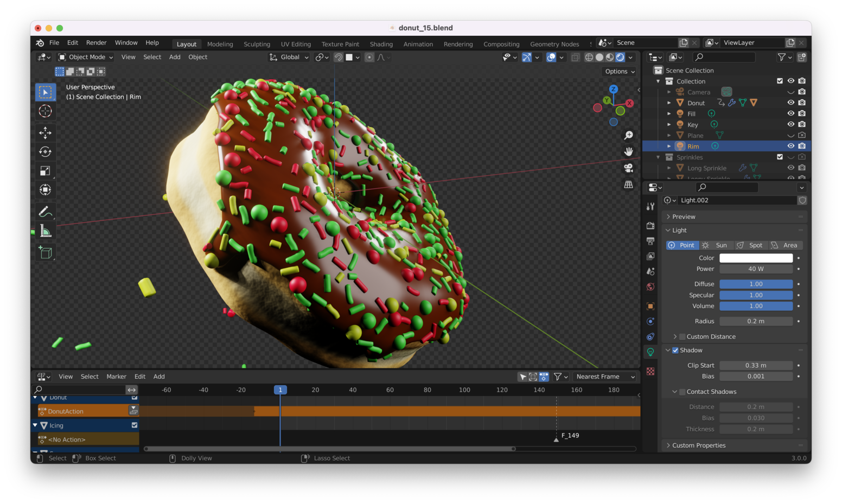
Task: Open the Nearest Frame dropdown
Action: point(605,377)
